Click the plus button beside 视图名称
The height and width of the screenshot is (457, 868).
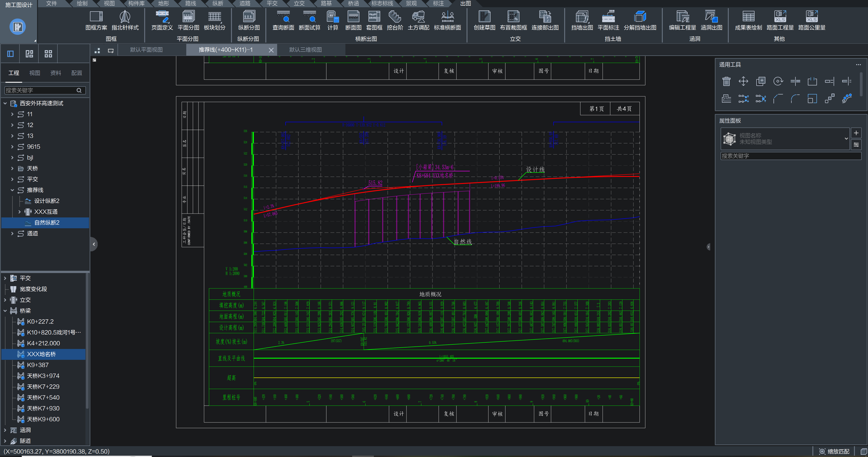click(856, 133)
